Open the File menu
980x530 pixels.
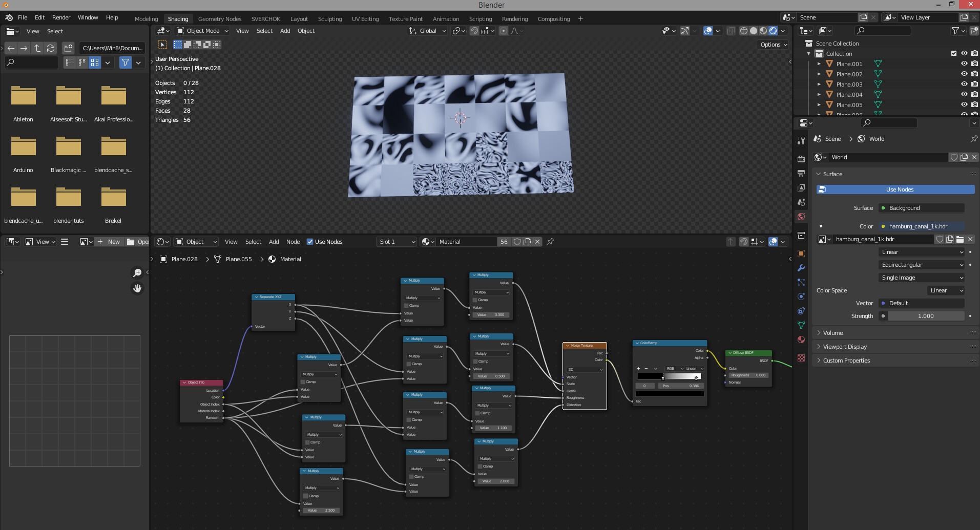pyautogui.click(x=23, y=17)
